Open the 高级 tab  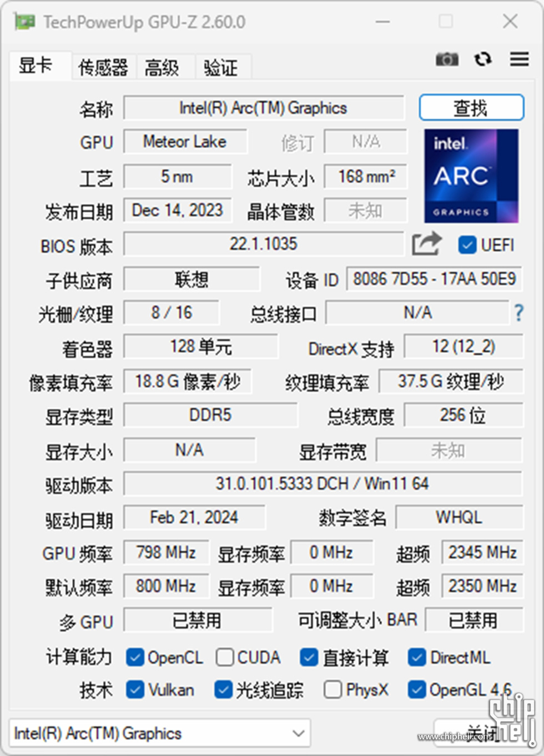(165, 68)
